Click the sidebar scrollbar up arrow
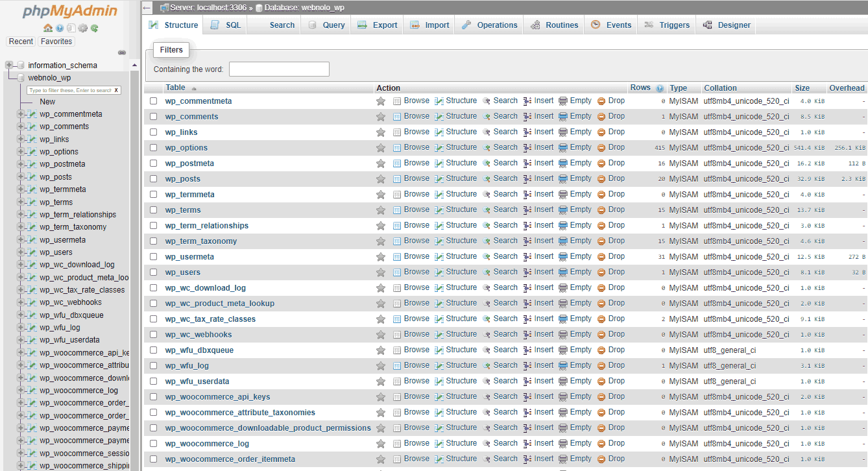This screenshot has width=868, height=471. (x=135, y=65)
